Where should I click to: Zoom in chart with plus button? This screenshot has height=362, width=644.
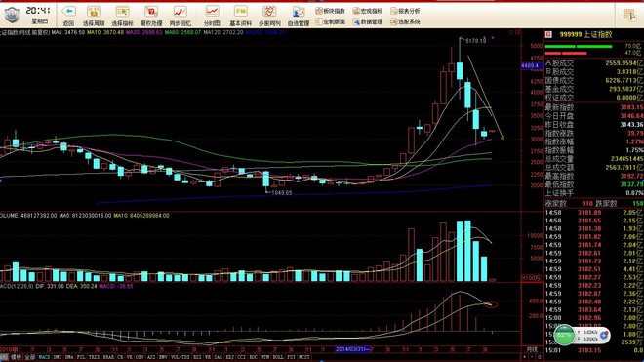tap(525, 357)
